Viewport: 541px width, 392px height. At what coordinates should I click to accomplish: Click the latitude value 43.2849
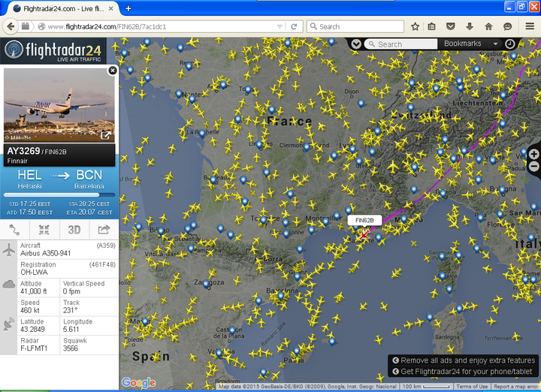coord(32,329)
